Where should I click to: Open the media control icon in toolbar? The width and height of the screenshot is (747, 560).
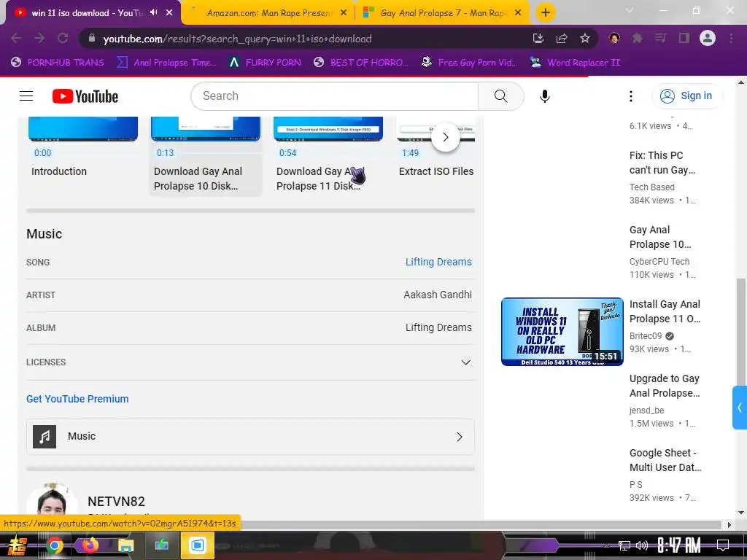point(661,38)
